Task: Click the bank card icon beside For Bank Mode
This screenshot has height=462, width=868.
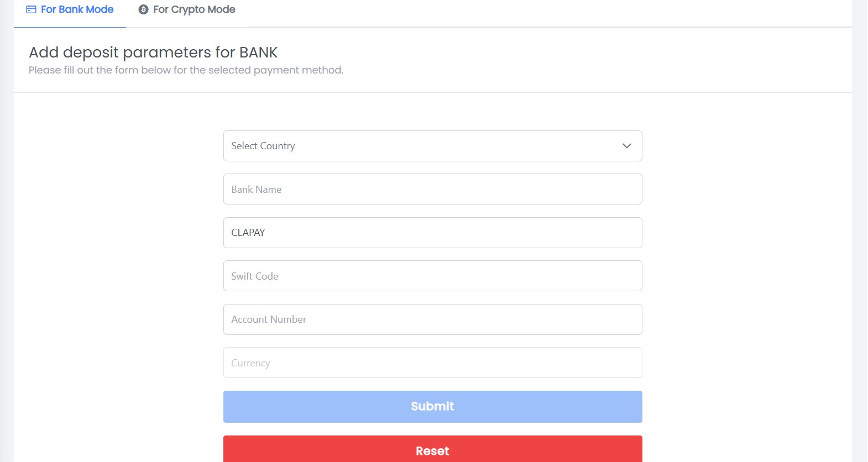Action: point(33,9)
